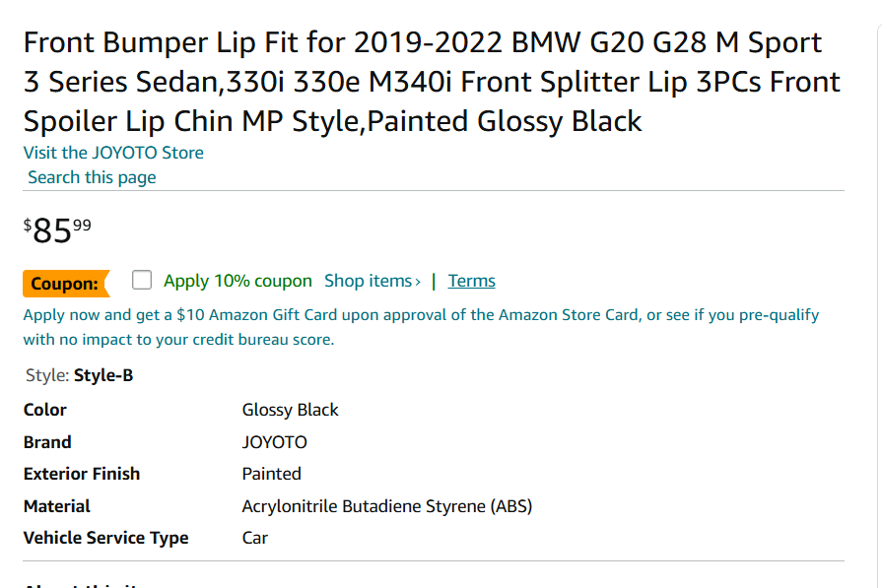Click the Vehicle Service Type label
Image resolution: width=882 pixels, height=588 pixels.
coord(105,538)
